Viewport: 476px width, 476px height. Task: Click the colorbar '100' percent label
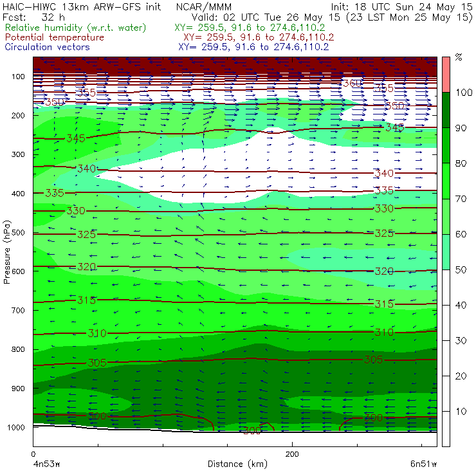click(x=464, y=92)
